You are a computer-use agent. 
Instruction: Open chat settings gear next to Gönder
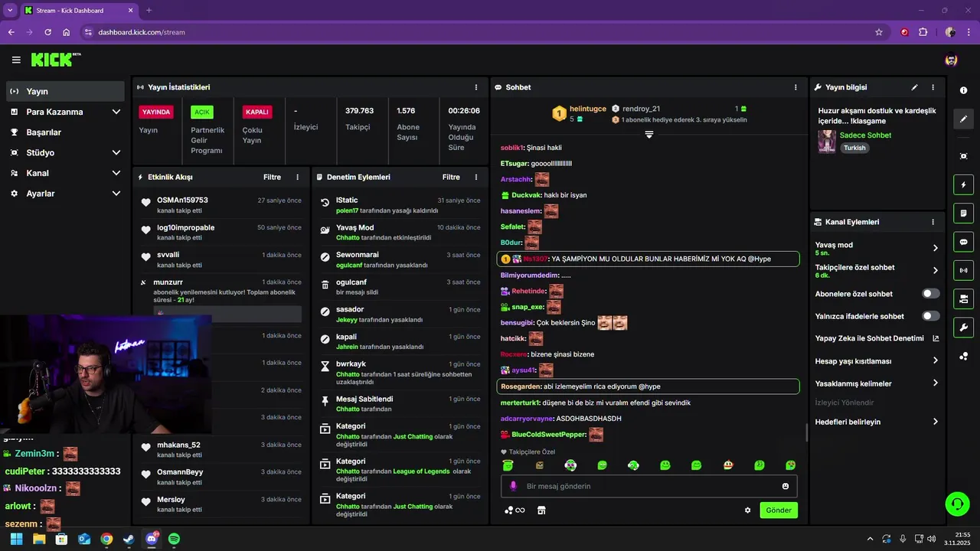[x=748, y=510]
